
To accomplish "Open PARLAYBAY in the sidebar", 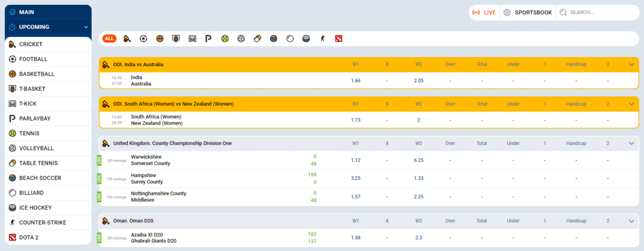I will coord(48,119).
